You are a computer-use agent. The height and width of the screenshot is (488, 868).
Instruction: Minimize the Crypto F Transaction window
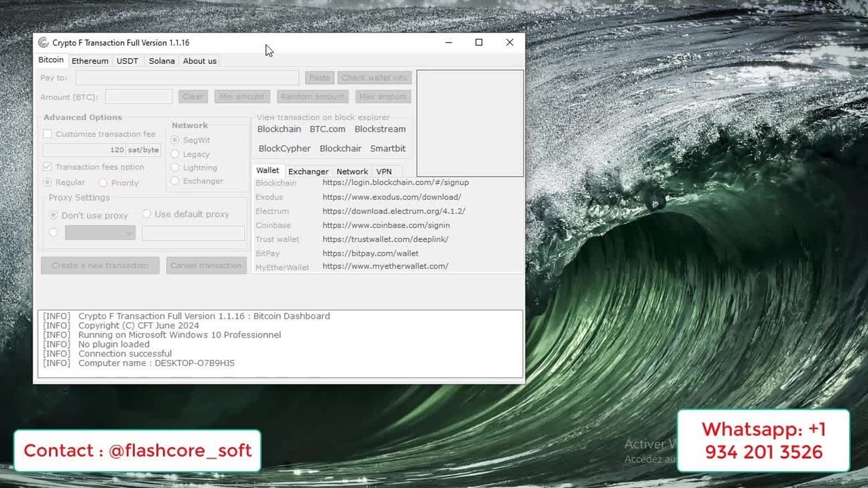[448, 43]
